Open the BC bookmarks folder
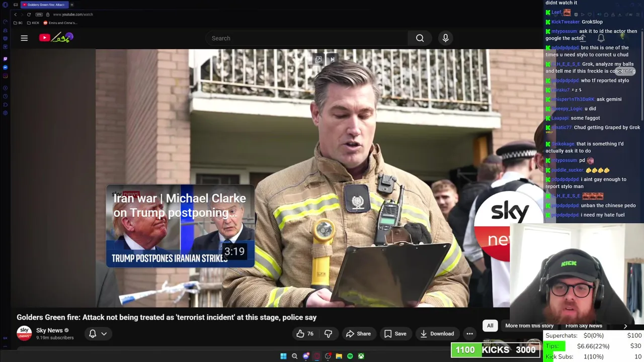Image resolution: width=644 pixels, height=362 pixels. coord(18,23)
